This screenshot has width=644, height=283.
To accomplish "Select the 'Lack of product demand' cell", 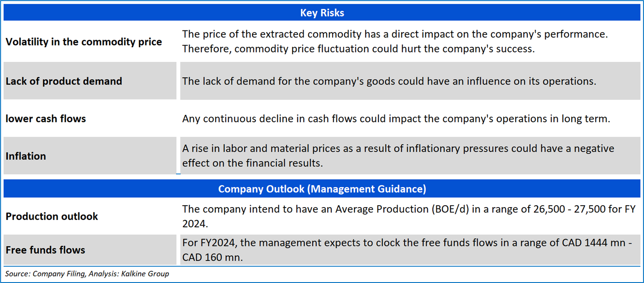I will point(64,81).
